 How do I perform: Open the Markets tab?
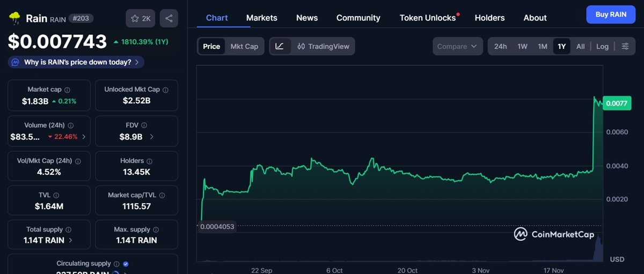point(262,18)
